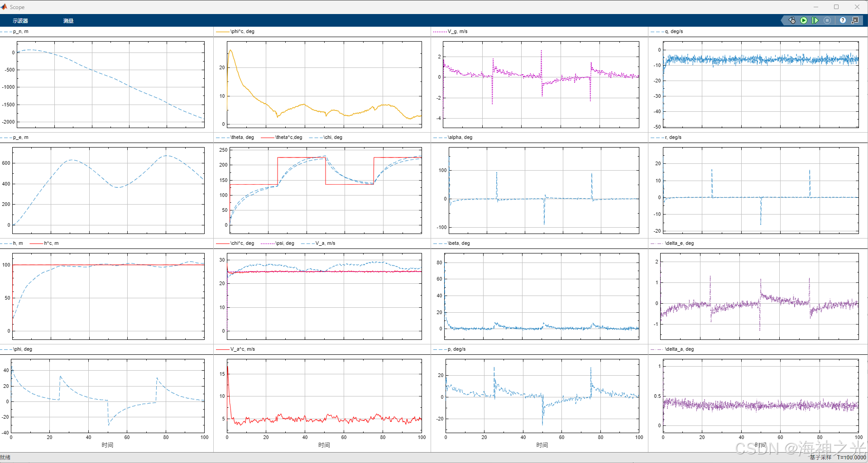Switch to the 示波器 tab
The image size is (868, 463).
(20, 21)
